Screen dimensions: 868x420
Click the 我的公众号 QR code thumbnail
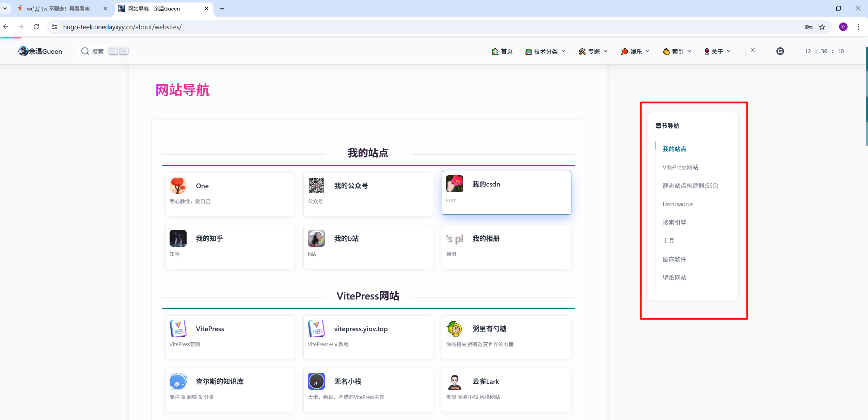coord(316,185)
